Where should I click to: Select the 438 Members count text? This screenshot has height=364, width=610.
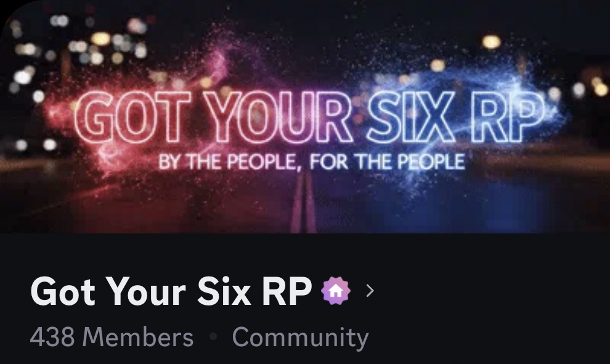click(x=112, y=337)
